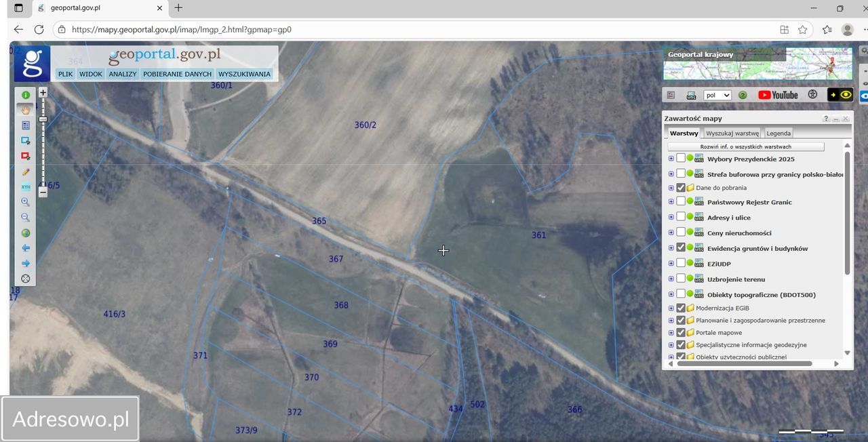
Task: Enable the Adresy i ulice layer
Action: click(681, 217)
